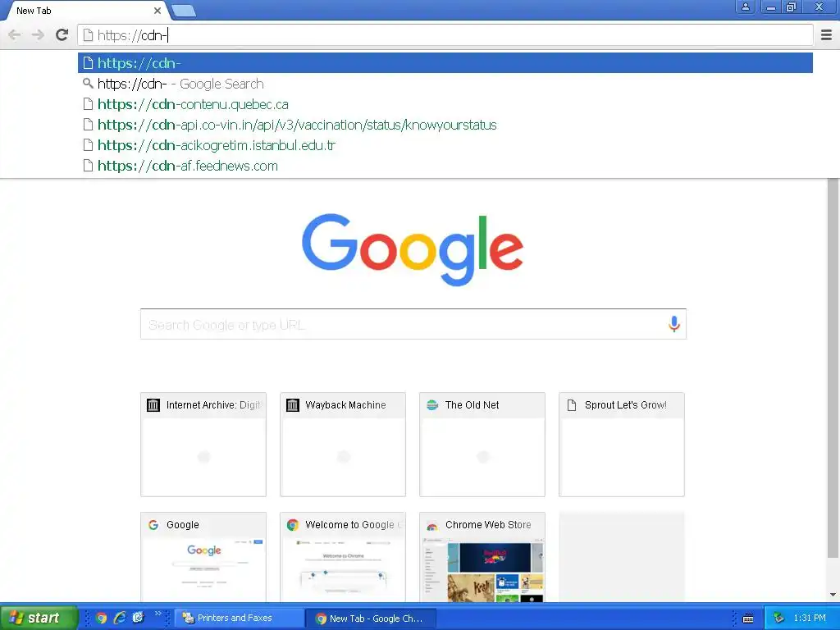Image resolution: width=840 pixels, height=630 pixels.
Task: Open the Wayback Machine tile
Action: [x=343, y=444]
